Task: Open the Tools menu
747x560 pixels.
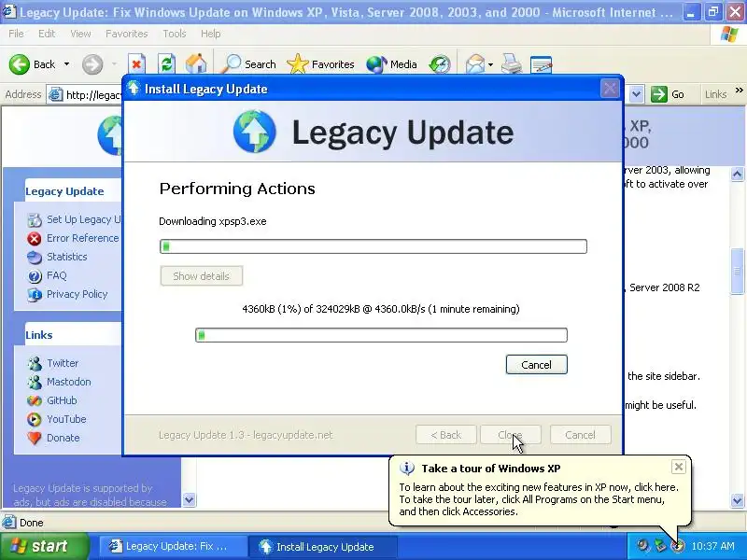Action: [x=175, y=34]
